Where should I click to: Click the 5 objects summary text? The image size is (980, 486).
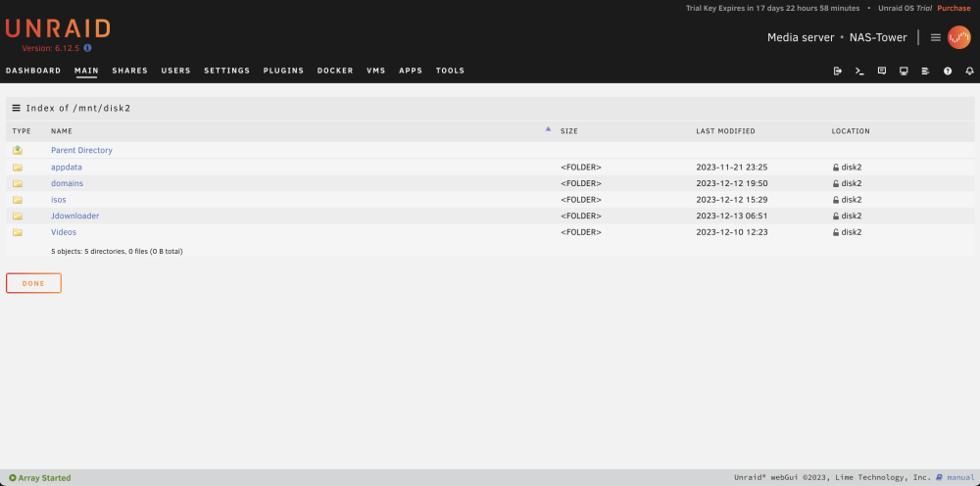coord(117,251)
